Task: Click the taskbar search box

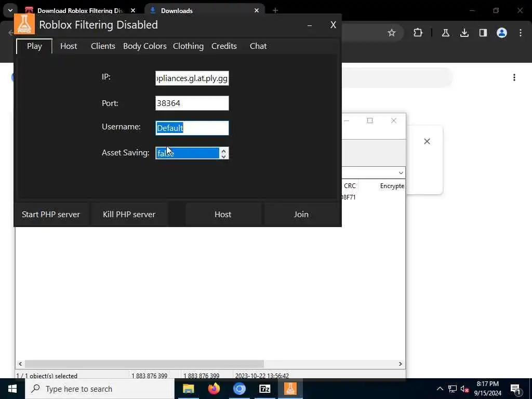Action: pyautogui.click(x=100, y=389)
